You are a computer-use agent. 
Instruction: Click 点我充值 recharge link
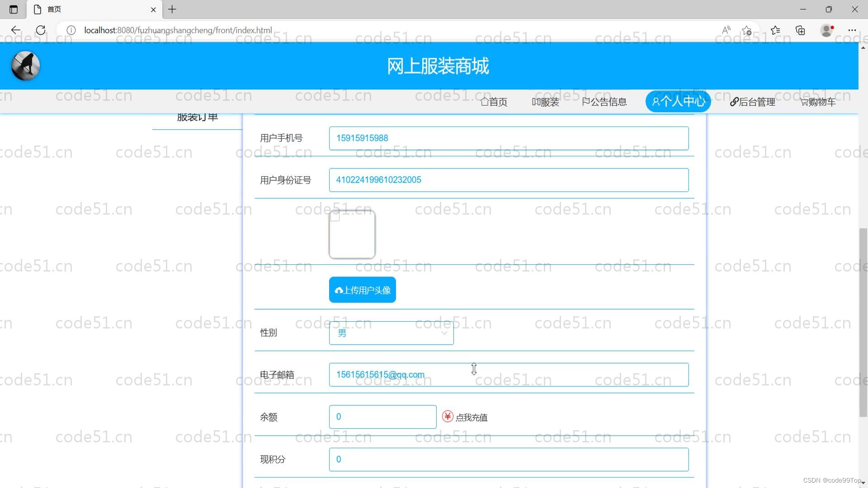pyautogui.click(x=472, y=418)
